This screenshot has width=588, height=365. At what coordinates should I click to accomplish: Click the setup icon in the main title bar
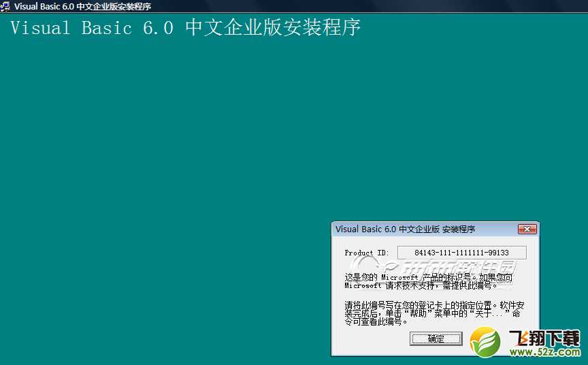(5, 6)
